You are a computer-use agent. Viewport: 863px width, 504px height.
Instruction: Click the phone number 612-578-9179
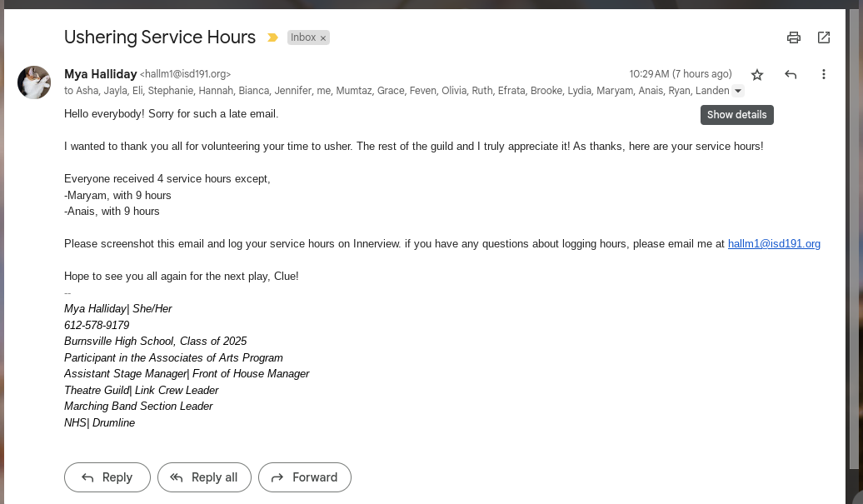(x=97, y=325)
